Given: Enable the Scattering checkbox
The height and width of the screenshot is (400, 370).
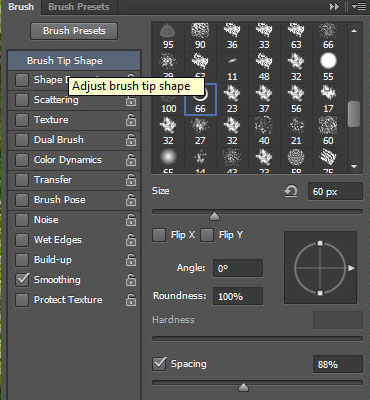Looking at the screenshot, I should [x=22, y=100].
